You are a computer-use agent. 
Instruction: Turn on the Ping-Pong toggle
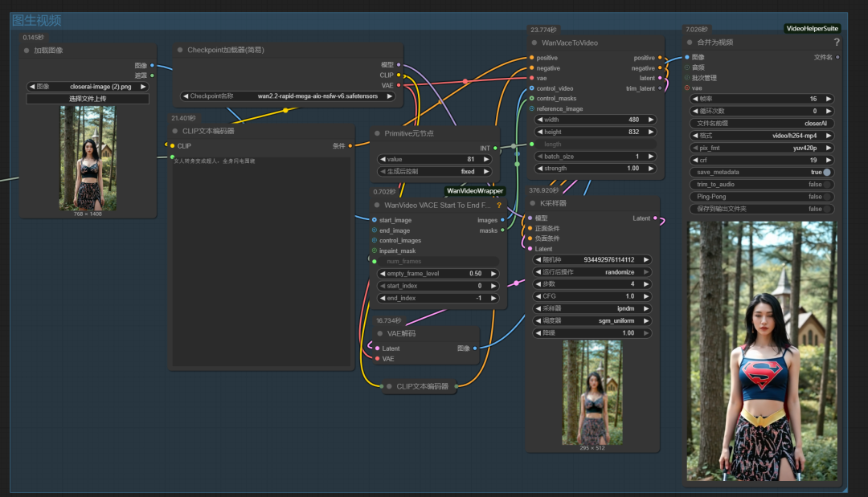pyautogui.click(x=826, y=197)
